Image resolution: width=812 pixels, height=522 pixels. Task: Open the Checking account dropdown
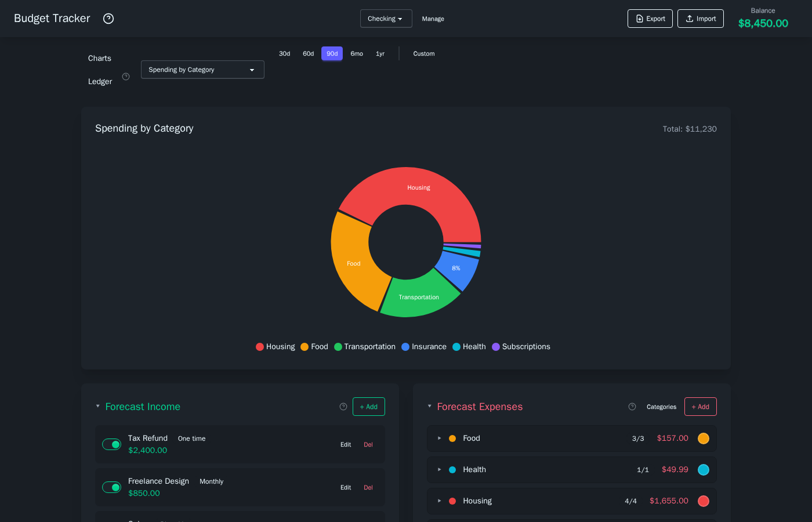pyautogui.click(x=386, y=19)
